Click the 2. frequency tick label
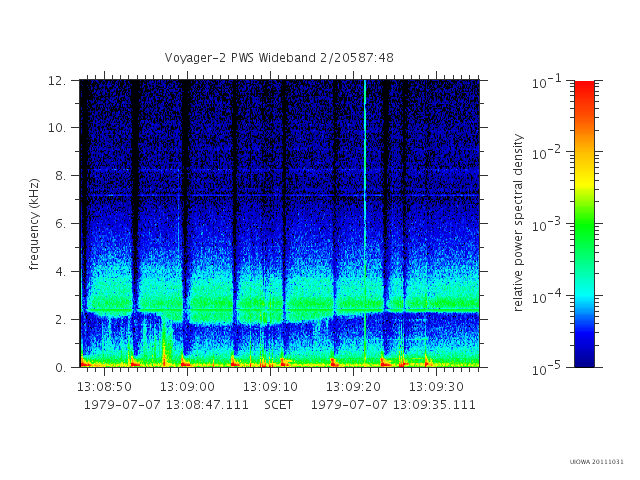This screenshot has width=640, height=480. coord(60,320)
